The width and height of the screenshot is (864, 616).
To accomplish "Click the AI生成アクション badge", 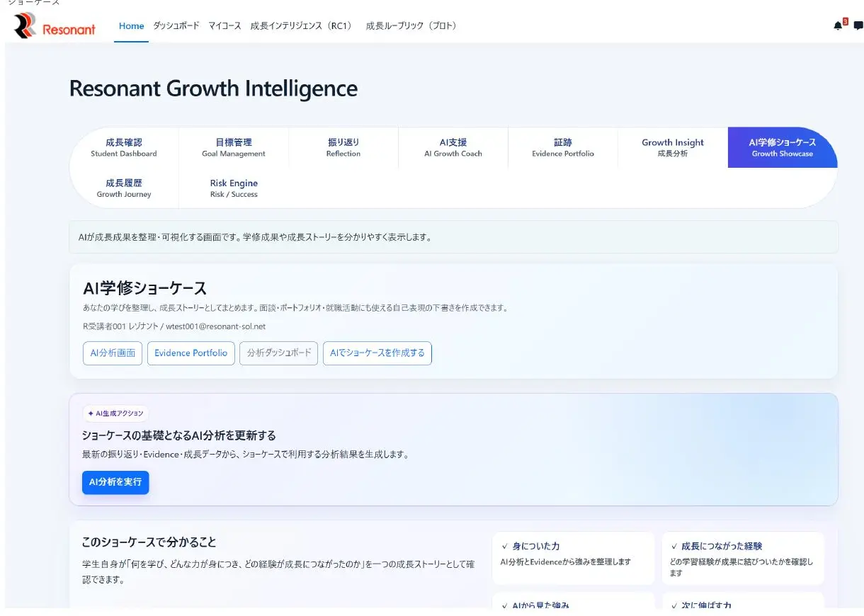I will (x=115, y=413).
